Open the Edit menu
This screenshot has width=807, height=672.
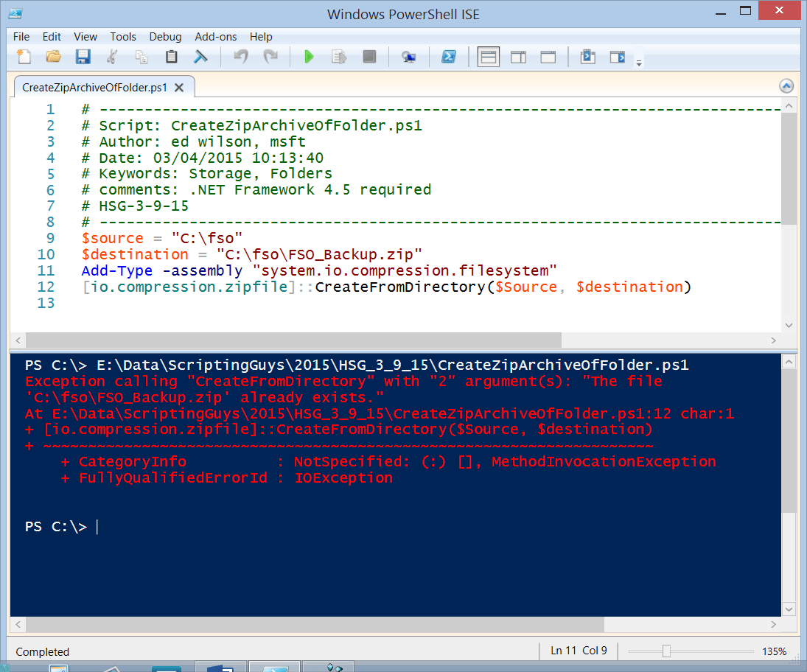(x=52, y=37)
